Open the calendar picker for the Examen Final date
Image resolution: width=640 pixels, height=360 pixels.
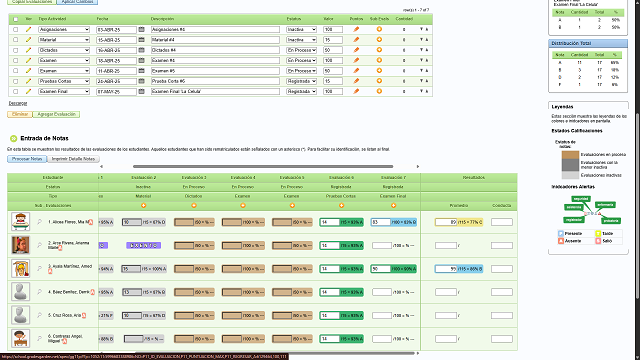tap(142, 91)
